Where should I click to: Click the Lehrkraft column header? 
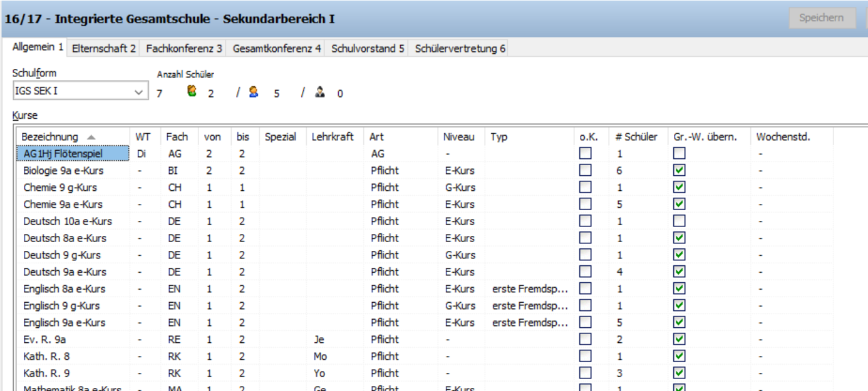pos(333,137)
